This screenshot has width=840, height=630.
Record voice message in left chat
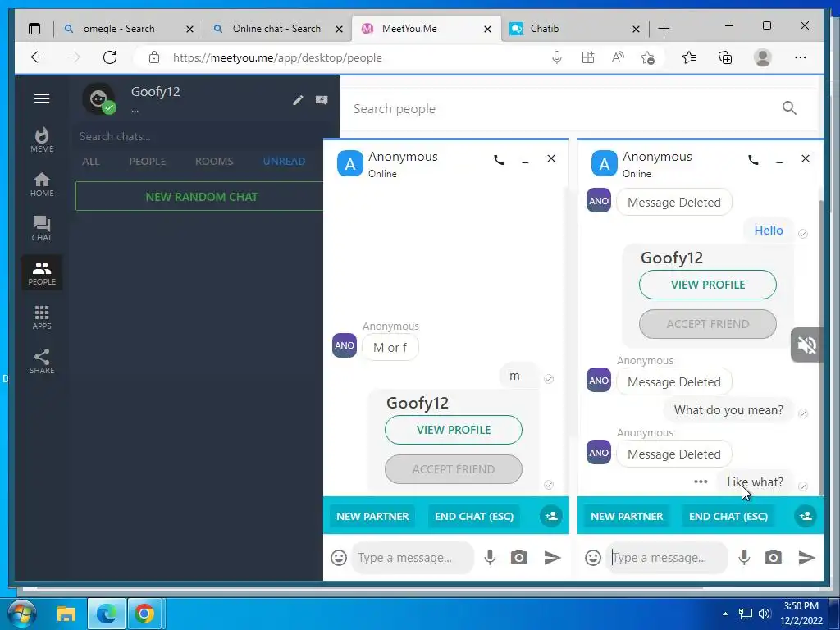[x=490, y=558]
